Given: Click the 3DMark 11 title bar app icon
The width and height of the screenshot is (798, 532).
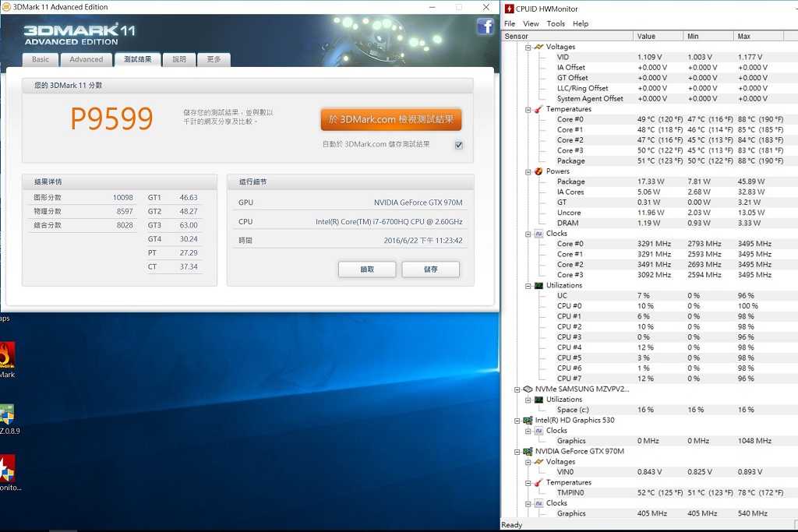Looking at the screenshot, I should 6,7.
